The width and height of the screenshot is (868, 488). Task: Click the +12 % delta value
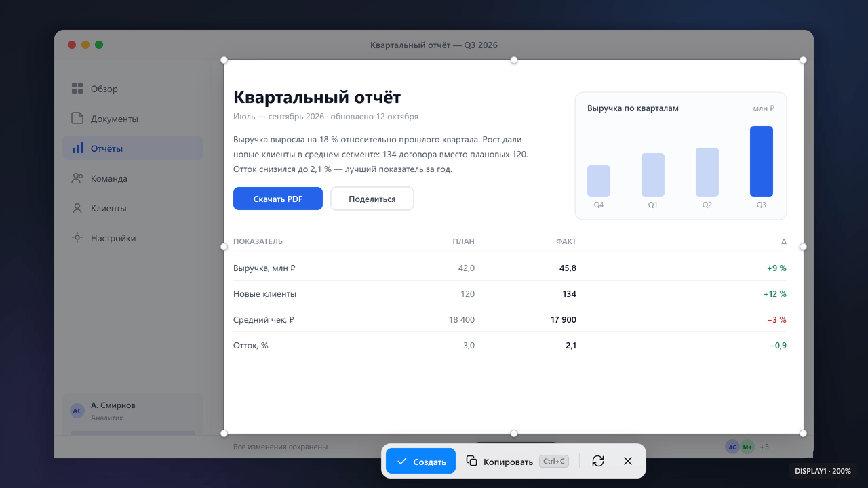point(775,293)
